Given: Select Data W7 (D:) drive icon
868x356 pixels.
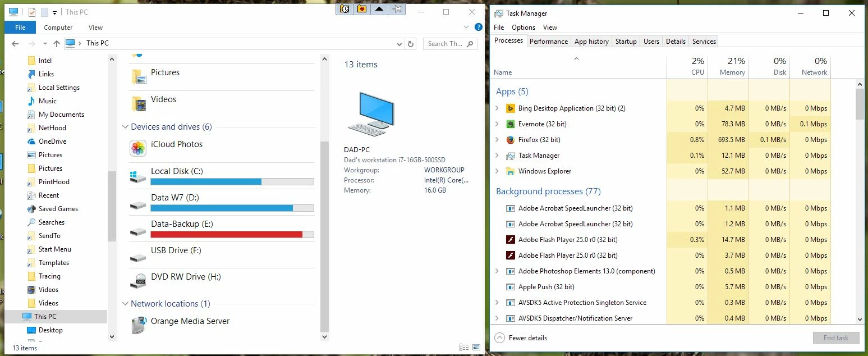Looking at the screenshot, I should coord(138,205).
